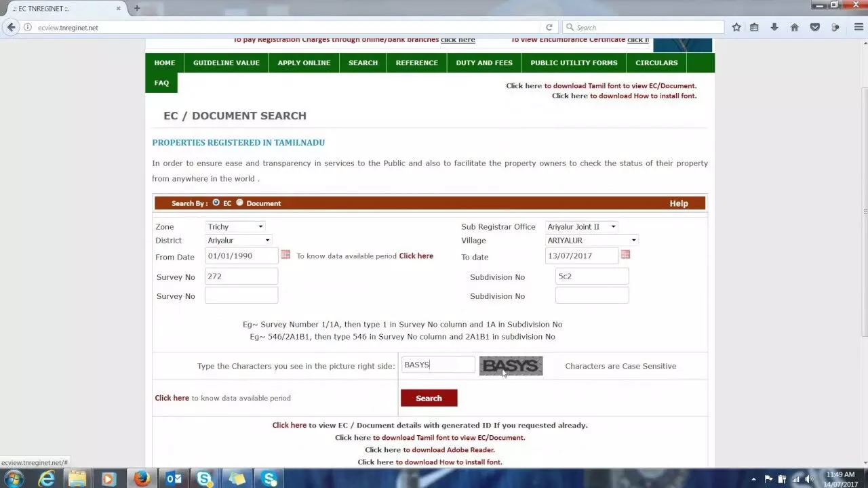Open the Firefox downloads arrow
Viewport: 868px width, 488px height.
pyautogui.click(x=774, y=27)
